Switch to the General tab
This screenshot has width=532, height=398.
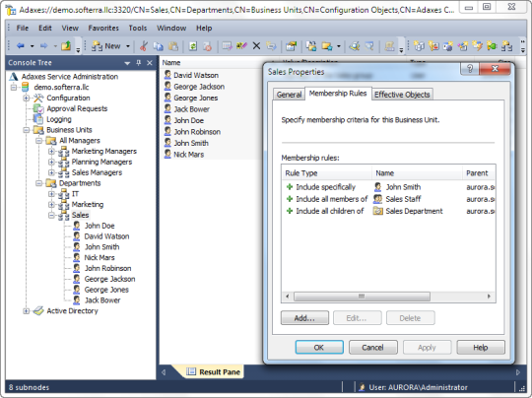coord(289,95)
